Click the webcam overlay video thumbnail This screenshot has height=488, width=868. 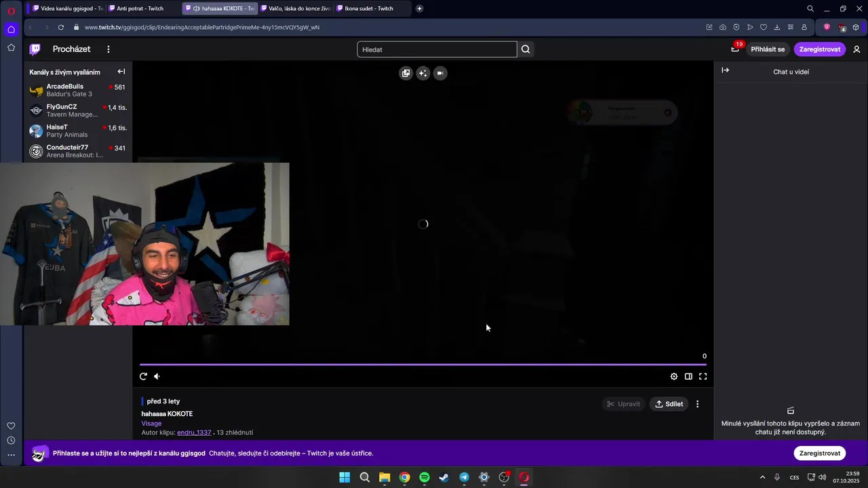click(x=144, y=244)
